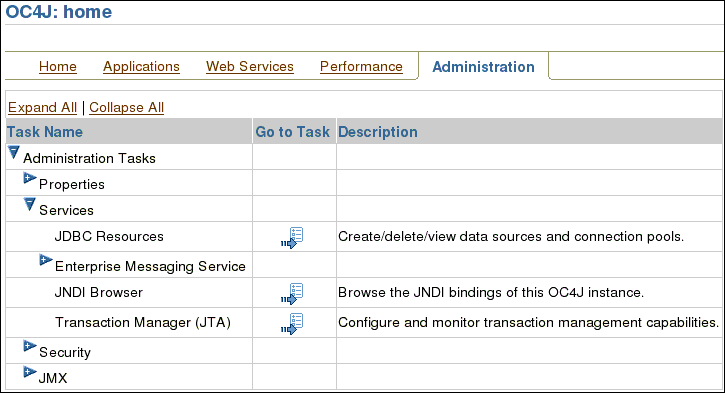The height and width of the screenshot is (393, 725).
Task: Switch to the Applications tab
Action: [141, 67]
